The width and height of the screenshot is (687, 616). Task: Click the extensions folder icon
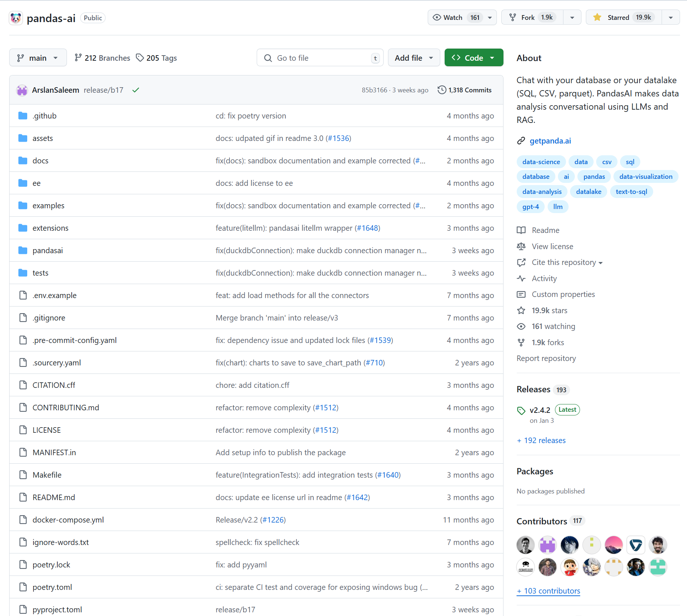(23, 228)
